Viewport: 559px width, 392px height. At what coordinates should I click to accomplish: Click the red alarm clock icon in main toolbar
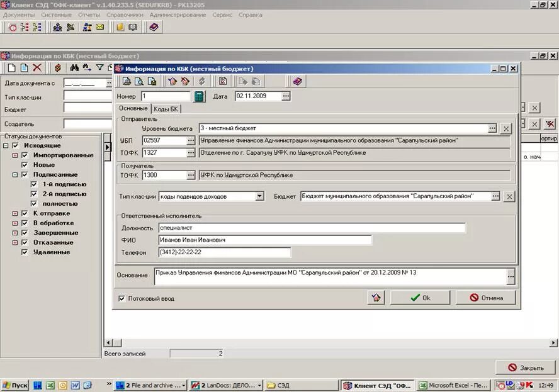pos(13,27)
